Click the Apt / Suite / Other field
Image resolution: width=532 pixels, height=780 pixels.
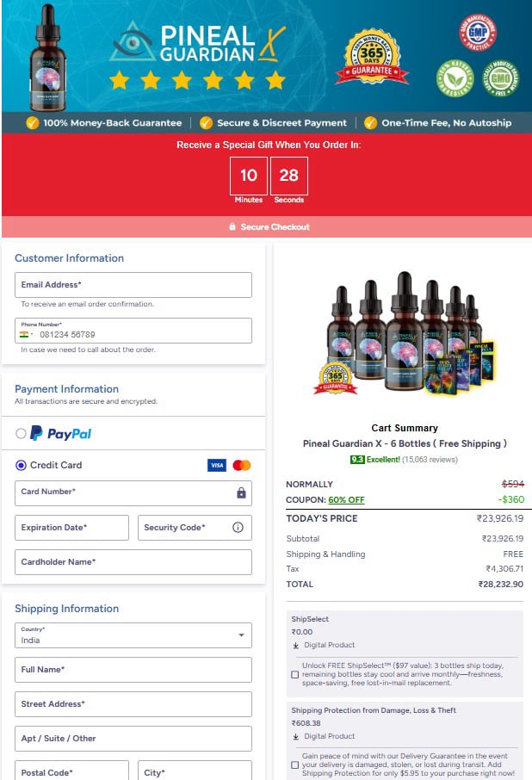click(x=133, y=738)
